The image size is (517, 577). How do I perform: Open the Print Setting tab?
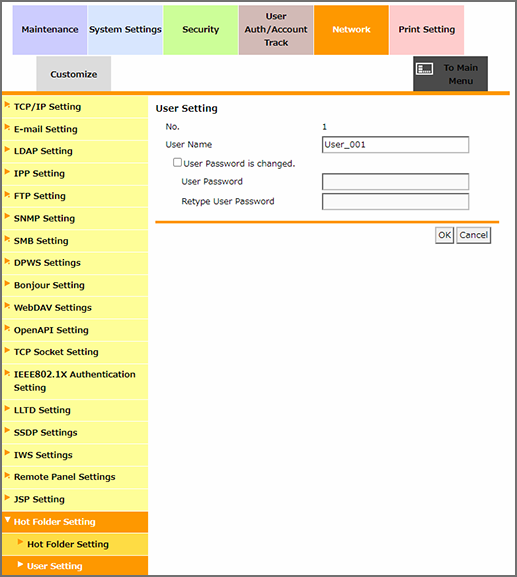pos(427,30)
